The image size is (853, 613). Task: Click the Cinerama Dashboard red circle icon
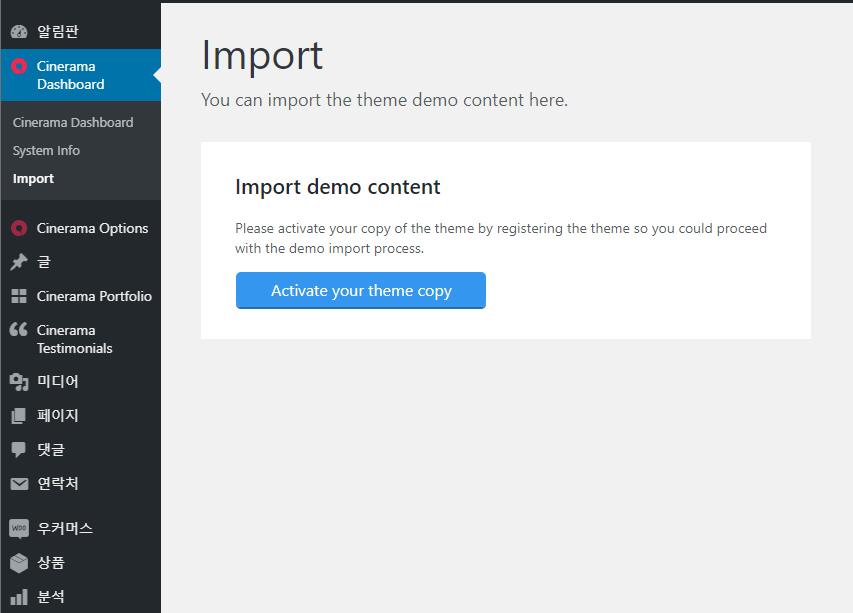(19, 66)
